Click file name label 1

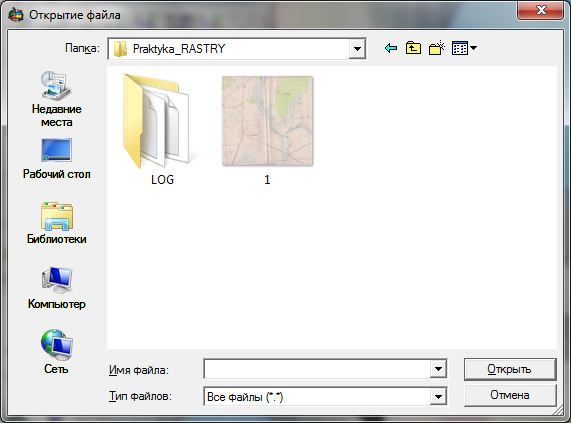[x=267, y=179]
